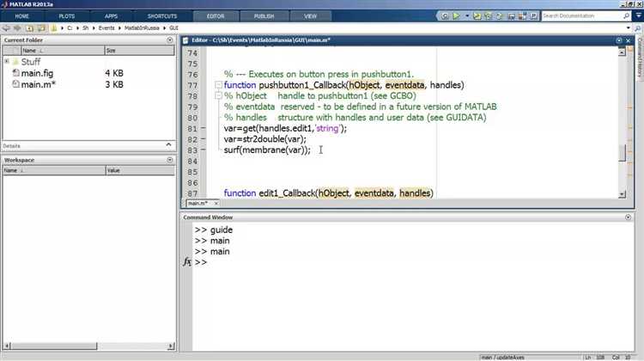Switch to the PLOTS tab
Screen dimensions: 644x361
point(66,16)
